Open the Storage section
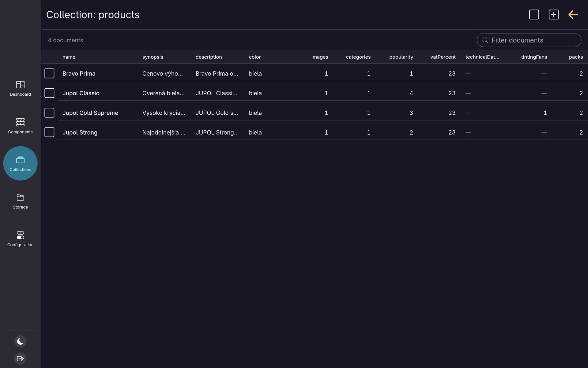588x368 pixels. point(20,201)
